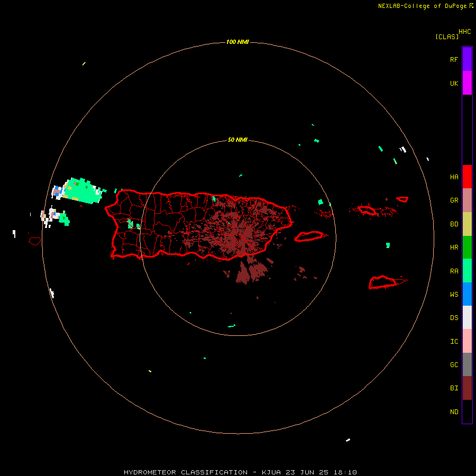
Task: Click the biological echo patch south of Puerto Rico
Action: [x=252, y=270]
